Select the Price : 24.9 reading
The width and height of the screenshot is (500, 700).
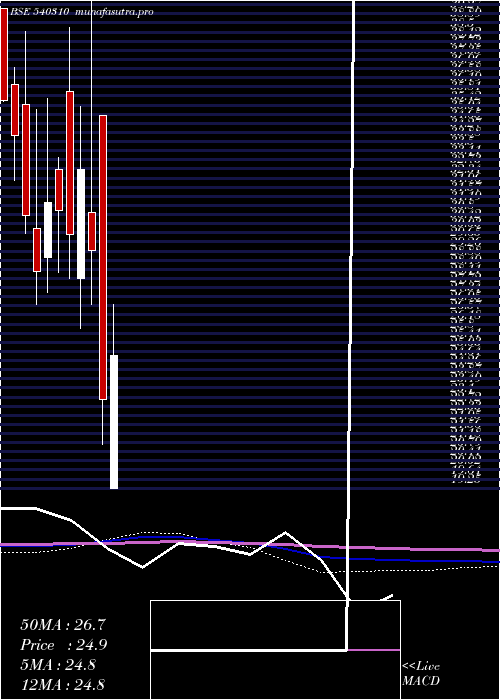pyautogui.click(x=64, y=645)
